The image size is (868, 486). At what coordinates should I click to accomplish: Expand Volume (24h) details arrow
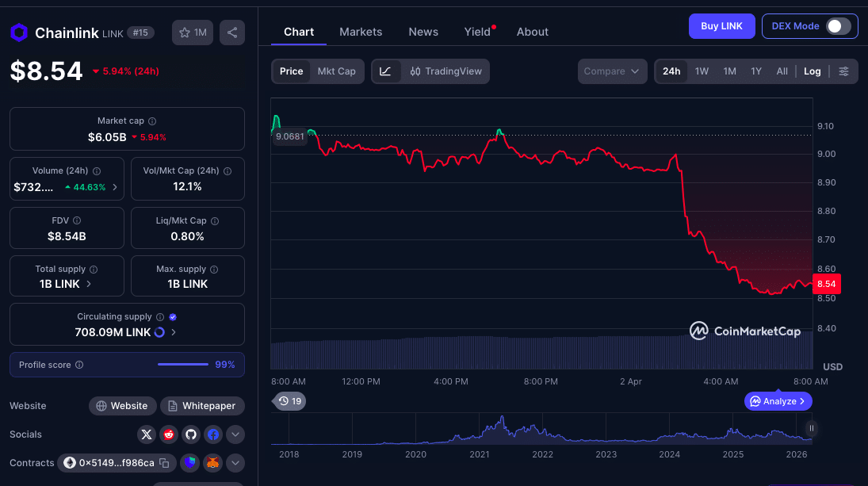coord(115,187)
